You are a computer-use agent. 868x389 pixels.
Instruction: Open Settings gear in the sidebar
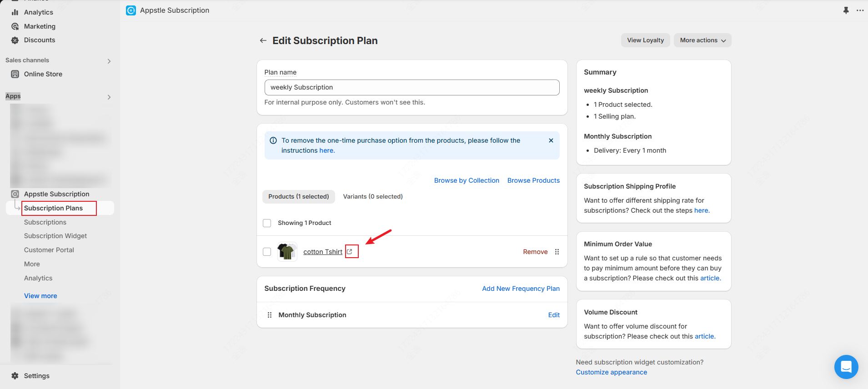click(15, 376)
